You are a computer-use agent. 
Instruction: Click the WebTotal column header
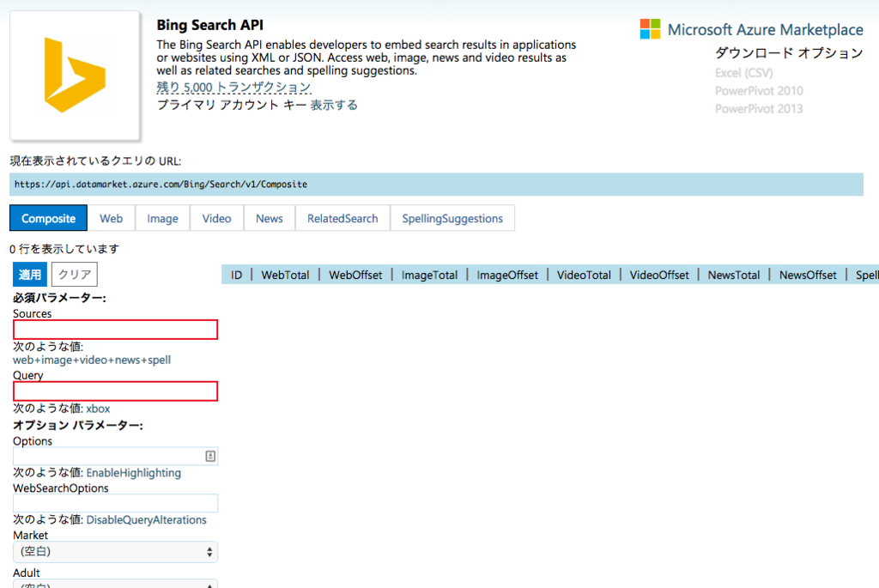(x=285, y=275)
